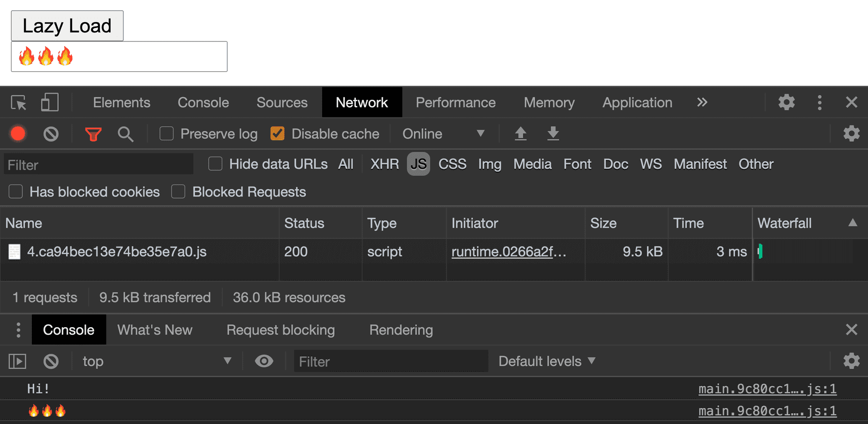This screenshot has width=868, height=424.
Task: Filter requests by CSS
Action: [x=452, y=164]
